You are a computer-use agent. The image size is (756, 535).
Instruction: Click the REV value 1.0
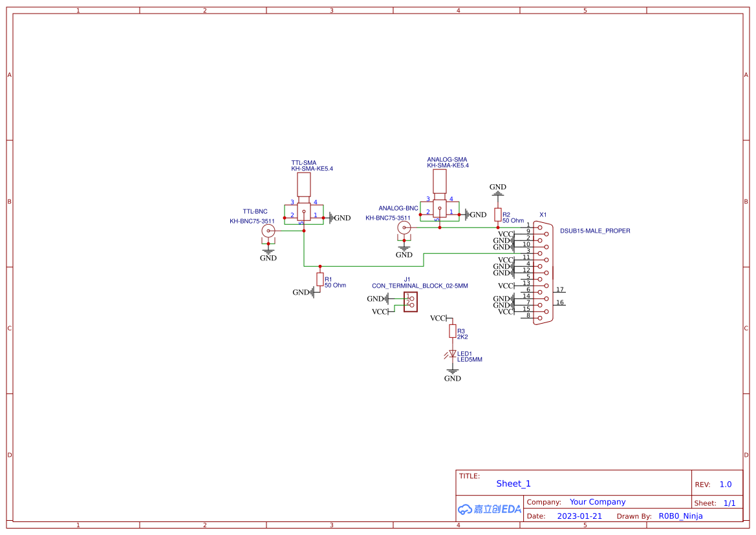[726, 484]
